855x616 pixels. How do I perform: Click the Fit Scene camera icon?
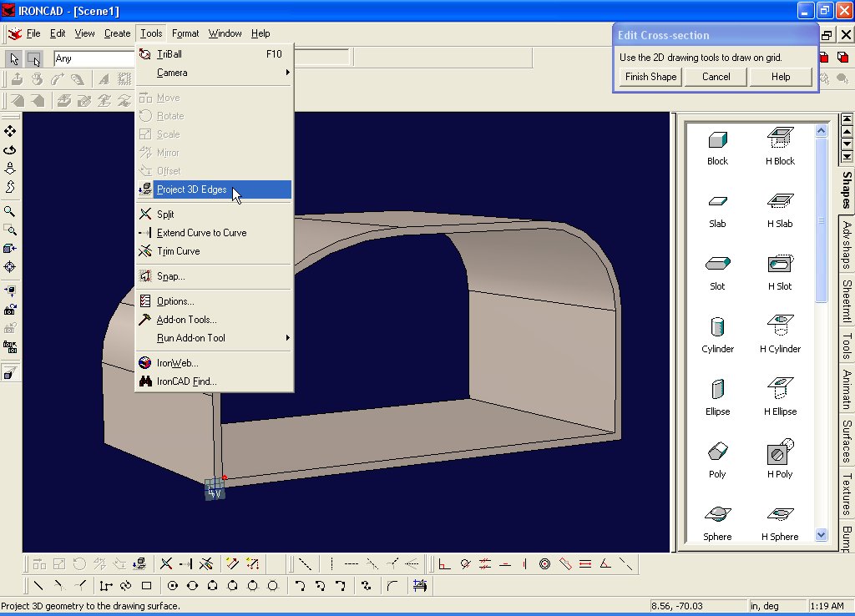pos(10,248)
